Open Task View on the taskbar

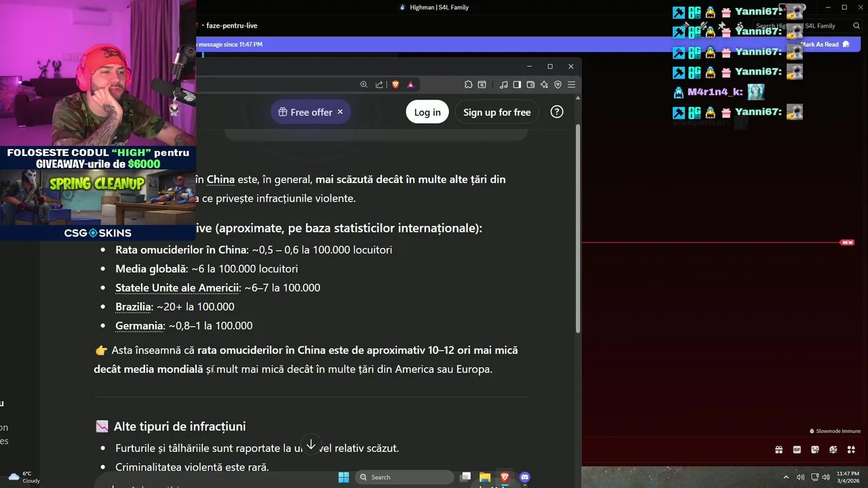[465, 477]
